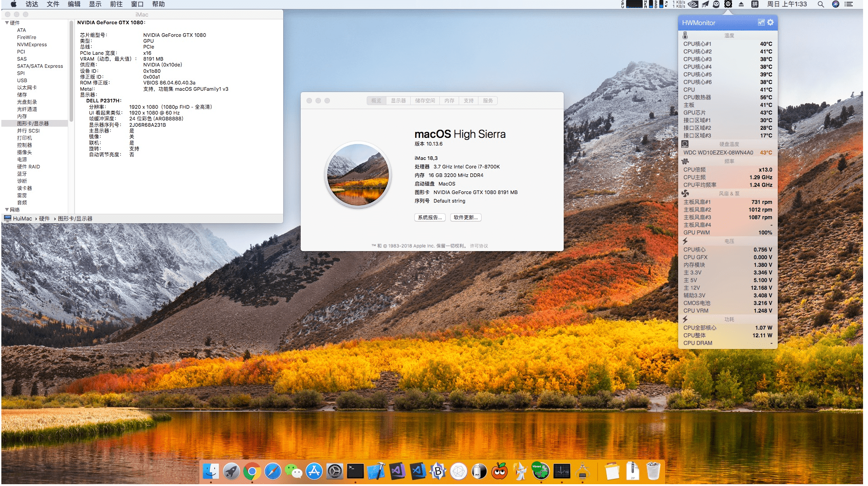The width and height of the screenshot is (868, 486).
Task: Launch Google Chrome from the Dock
Action: coord(252,471)
